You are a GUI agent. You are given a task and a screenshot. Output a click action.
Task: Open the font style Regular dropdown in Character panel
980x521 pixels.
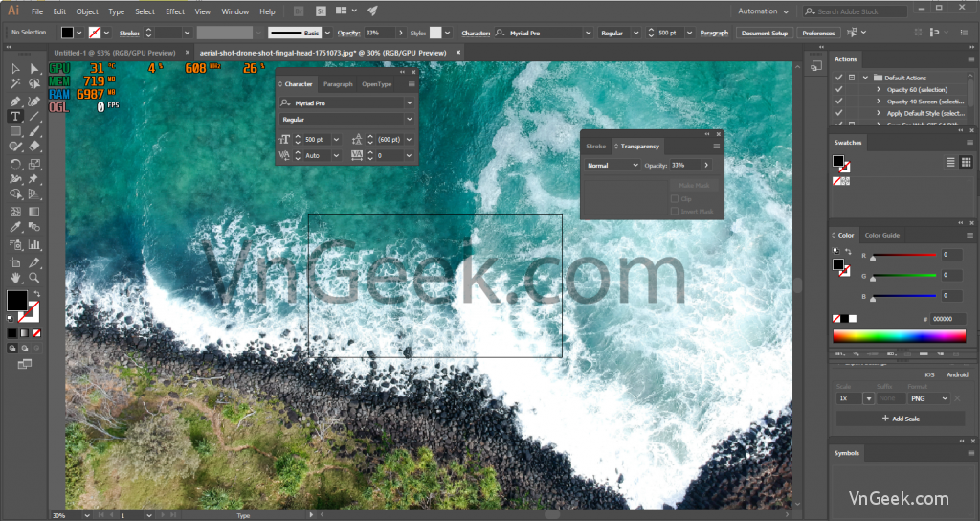(x=410, y=120)
